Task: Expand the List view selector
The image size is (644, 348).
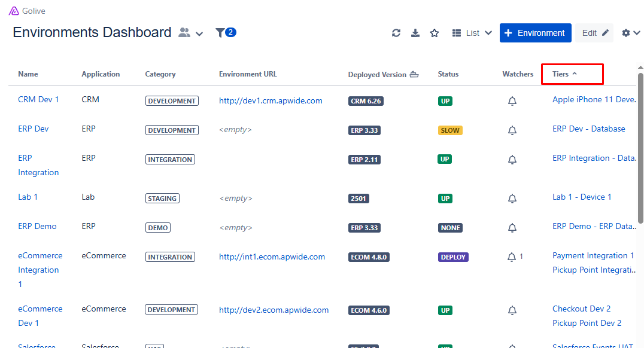Action: tap(472, 33)
